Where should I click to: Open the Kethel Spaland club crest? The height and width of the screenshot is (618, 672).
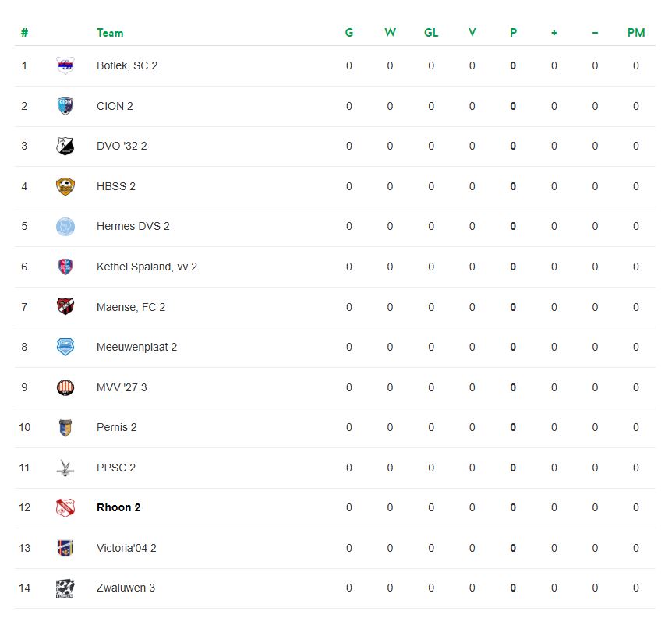65,267
